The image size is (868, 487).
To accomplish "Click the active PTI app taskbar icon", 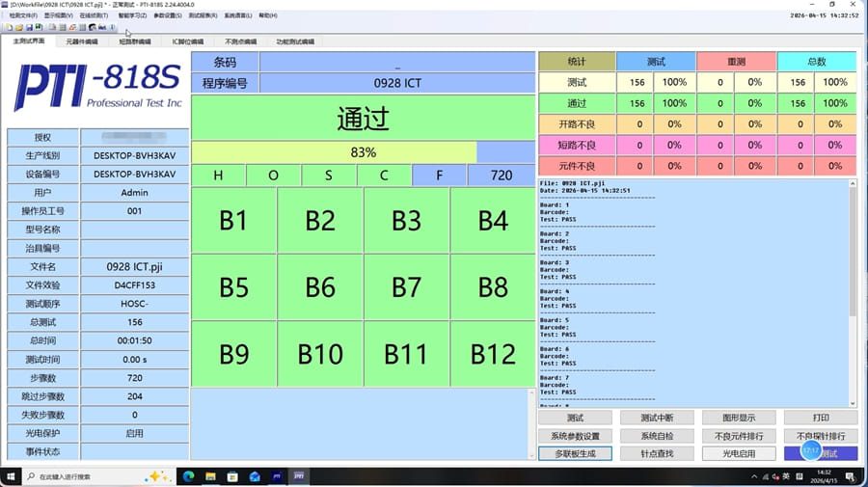I will (x=299, y=476).
